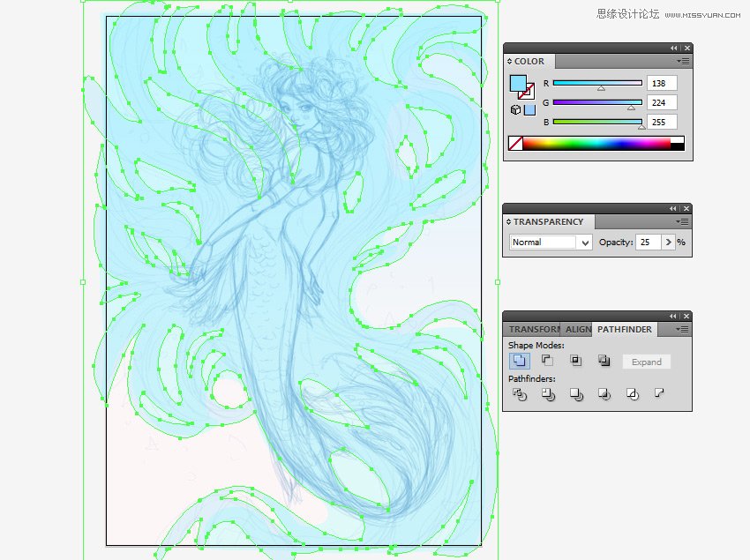Screen dimensions: 750x560
Task: Click the None swatch beside the spectrum
Action: pos(515,143)
